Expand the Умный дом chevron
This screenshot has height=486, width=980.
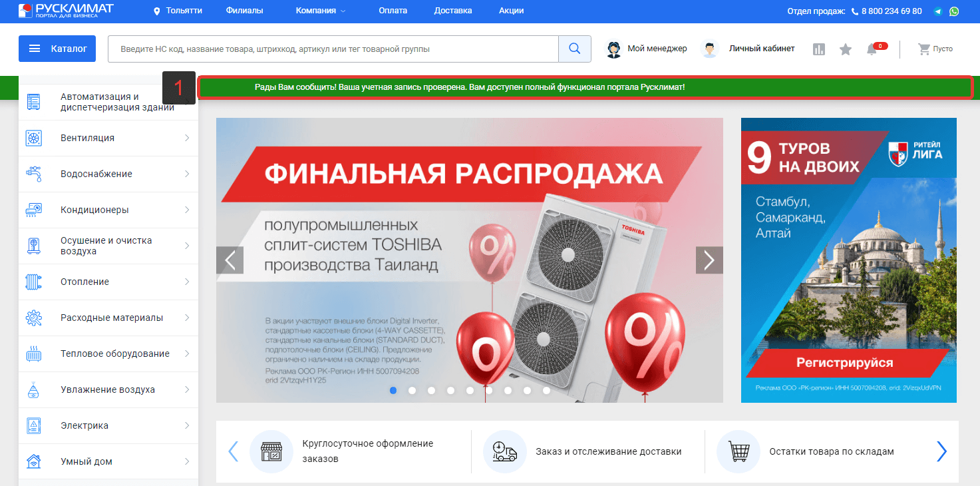point(187,461)
